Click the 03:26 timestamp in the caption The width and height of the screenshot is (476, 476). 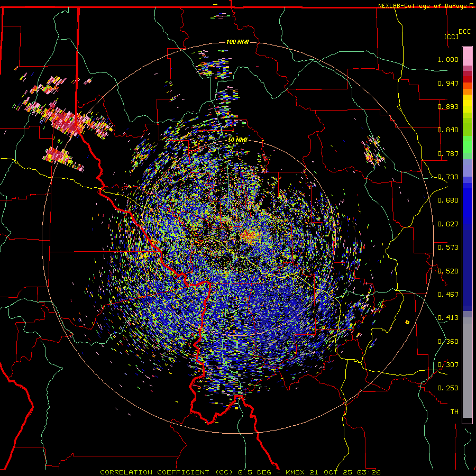369,472
